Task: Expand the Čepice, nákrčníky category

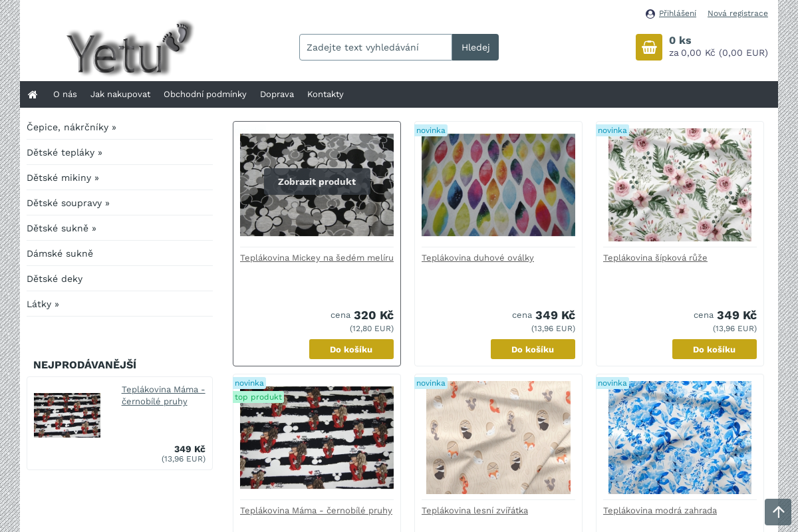Action: click(x=71, y=127)
